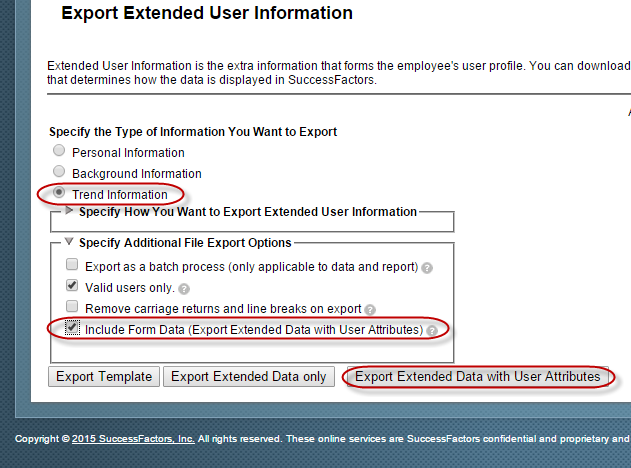
Task: Open help icon for batch process export
Action: [427, 268]
